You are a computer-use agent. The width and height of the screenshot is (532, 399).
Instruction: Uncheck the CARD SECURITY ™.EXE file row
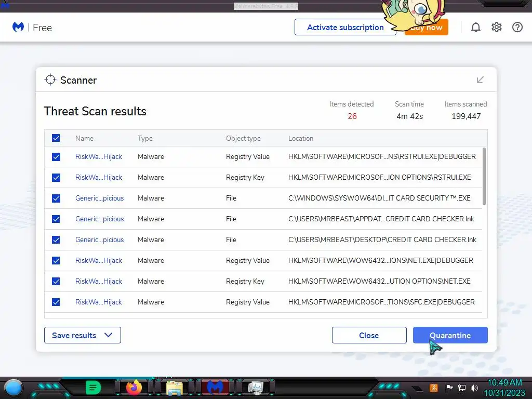point(56,198)
